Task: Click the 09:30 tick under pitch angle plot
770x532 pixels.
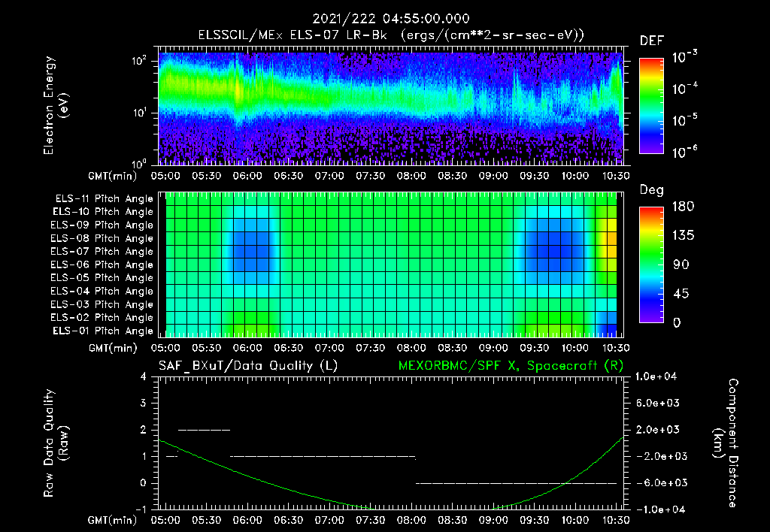Action: [535, 348]
